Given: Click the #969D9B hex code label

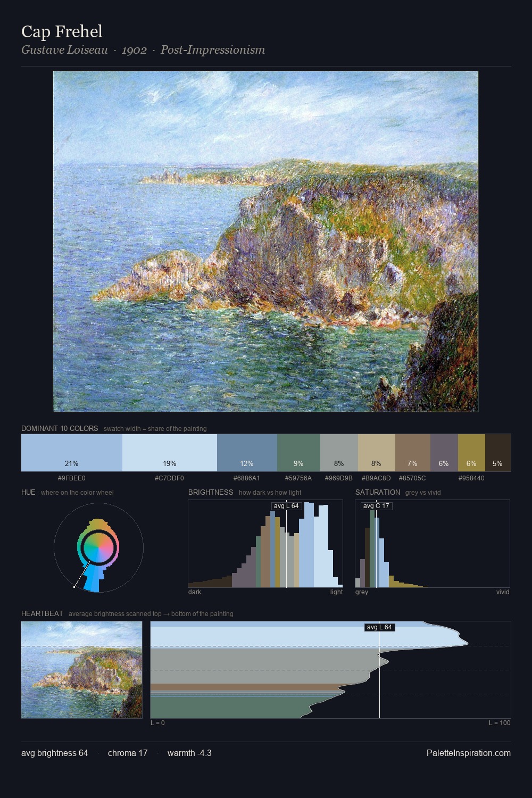Looking at the screenshot, I should click(x=339, y=478).
